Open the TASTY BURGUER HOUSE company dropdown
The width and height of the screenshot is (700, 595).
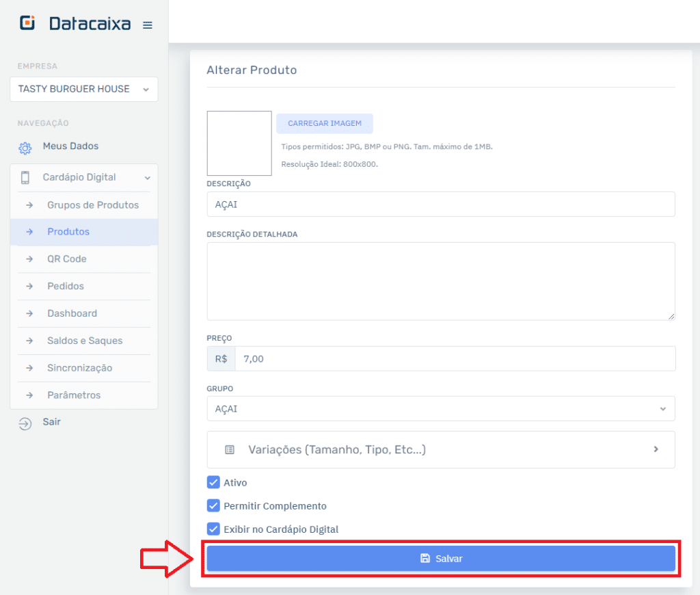tap(83, 90)
